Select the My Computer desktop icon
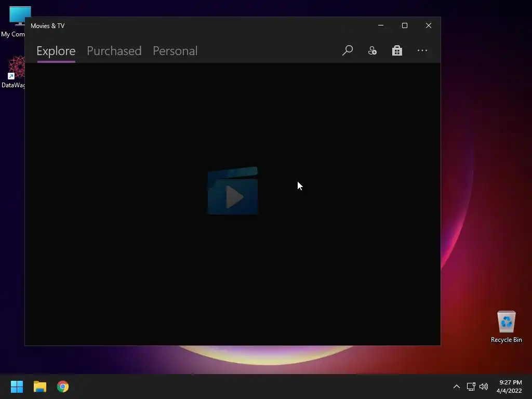 (x=13, y=22)
